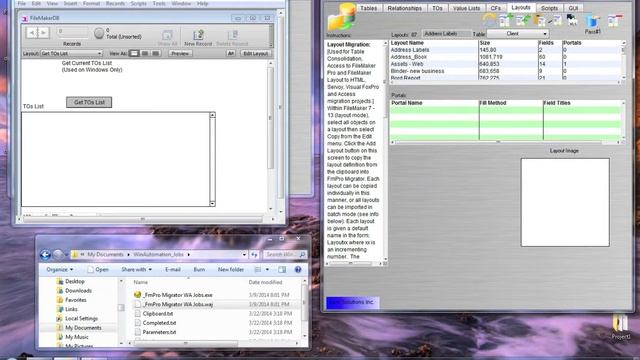640x360 pixels.
Task: Open the Share with dropdown in Explorer
Action: click(136, 269)
